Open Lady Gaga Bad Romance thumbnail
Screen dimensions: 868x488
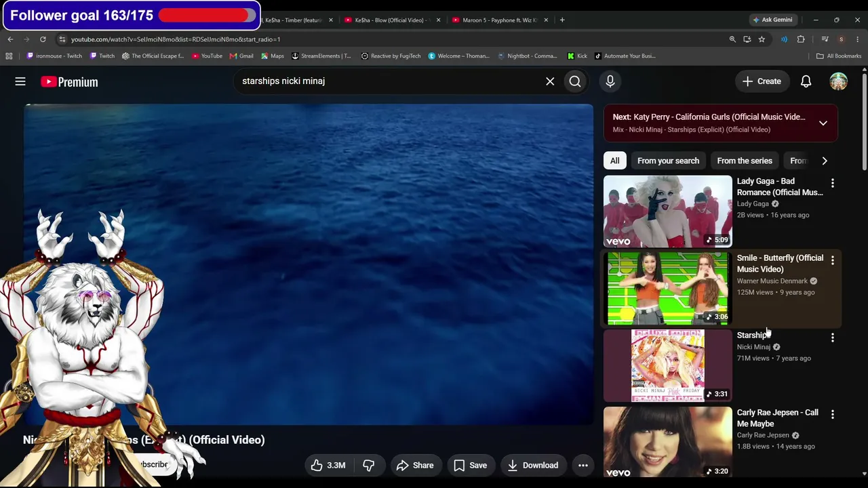pos(668,211)
